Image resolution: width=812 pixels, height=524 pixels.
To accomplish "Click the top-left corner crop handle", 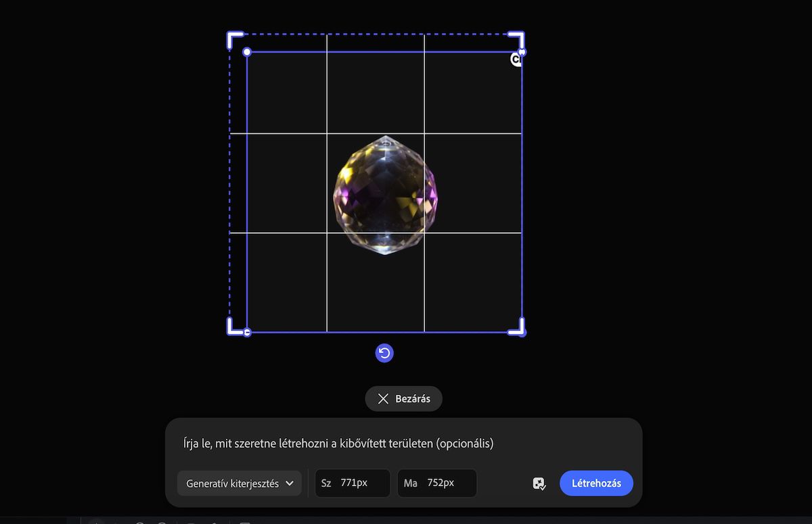I will (x=234, y=40).
